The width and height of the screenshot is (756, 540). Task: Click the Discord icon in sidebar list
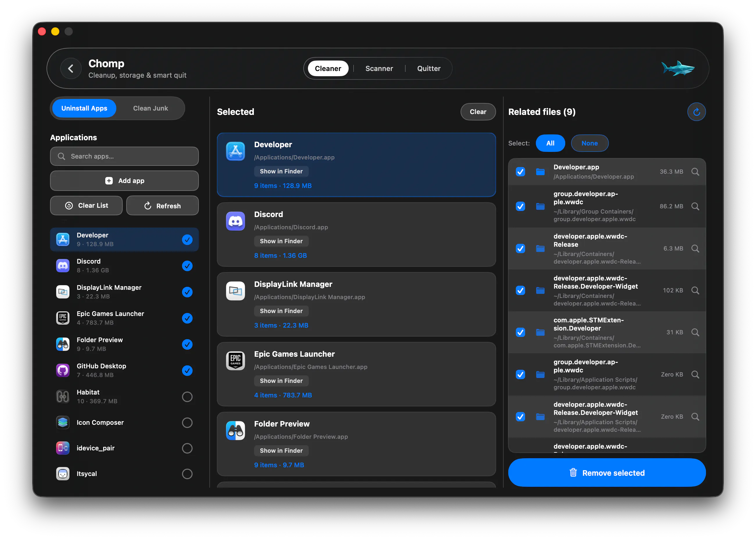coord(63,266)
